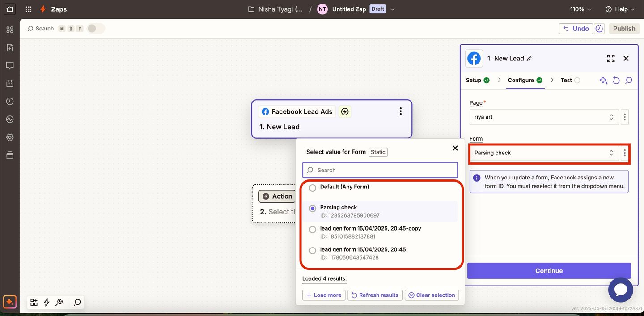The image size is (644, 316).
Task: Click the Continue button
Action: [549, 271]
